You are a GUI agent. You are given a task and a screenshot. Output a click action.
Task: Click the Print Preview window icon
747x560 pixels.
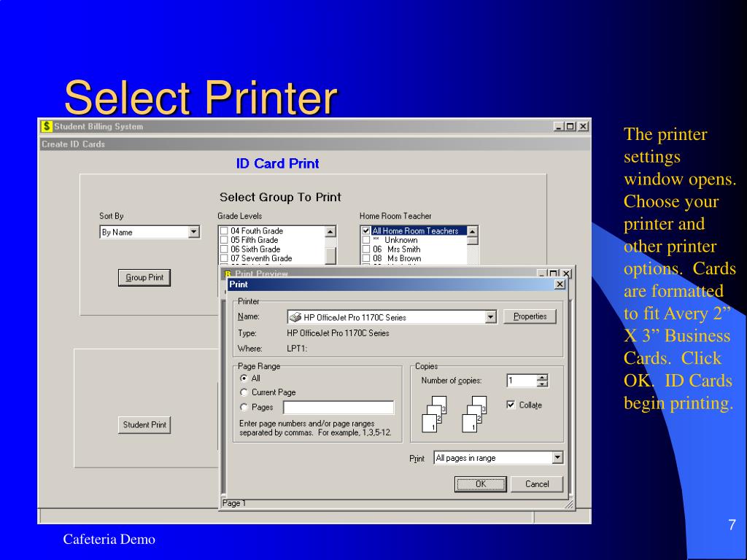(x=228, y=274)
